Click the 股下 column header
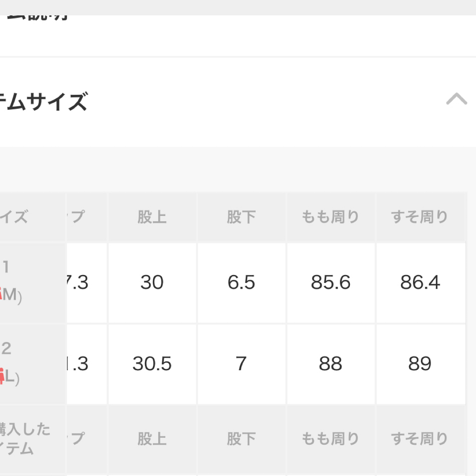Screen dimensions: 476x476 coord(242,217)
